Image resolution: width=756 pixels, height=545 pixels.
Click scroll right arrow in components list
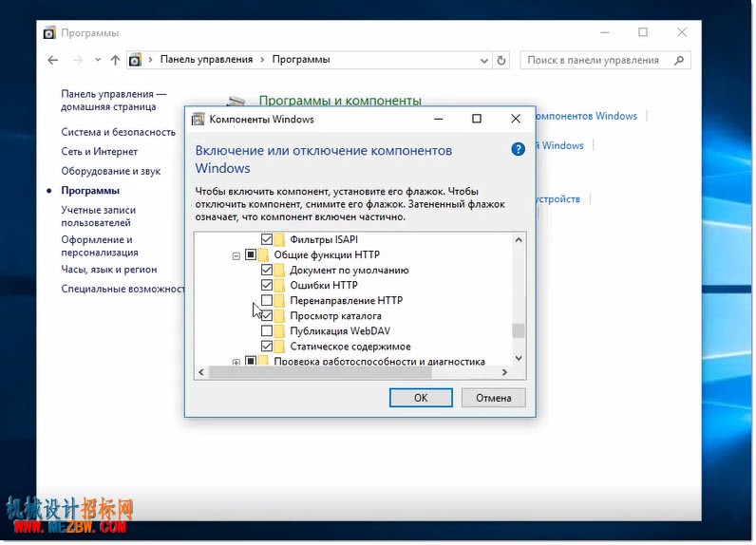coord(505,372)
